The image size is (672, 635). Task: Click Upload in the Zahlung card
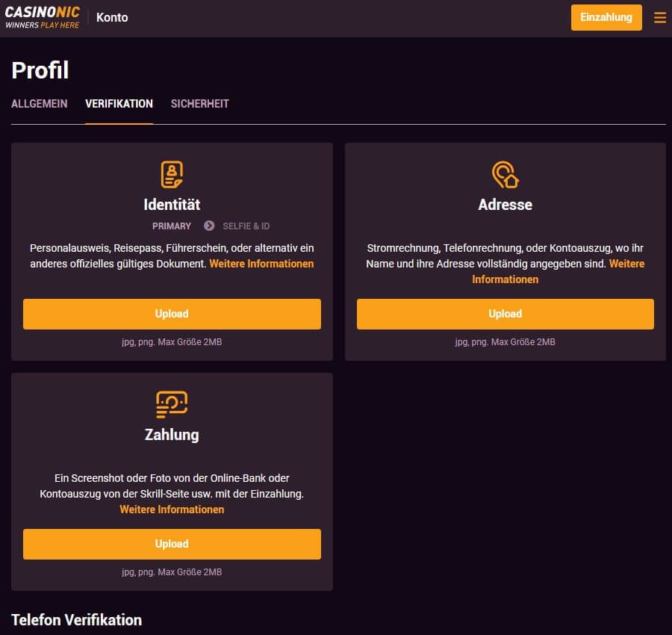click(172, 544)
